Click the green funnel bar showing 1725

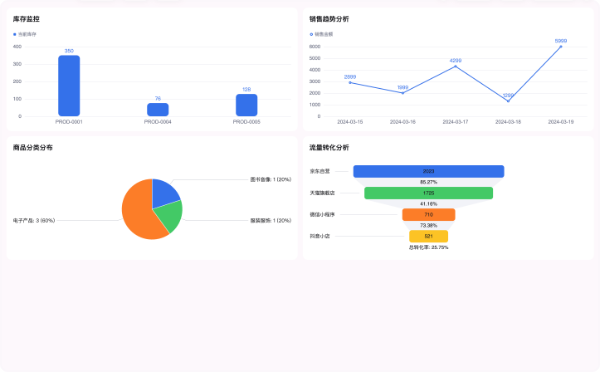coord(429,193)
